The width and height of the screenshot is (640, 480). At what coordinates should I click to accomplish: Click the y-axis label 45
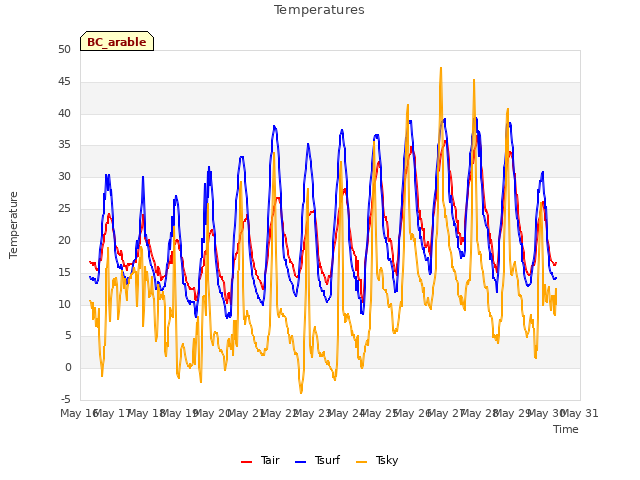tap(64, 82)
